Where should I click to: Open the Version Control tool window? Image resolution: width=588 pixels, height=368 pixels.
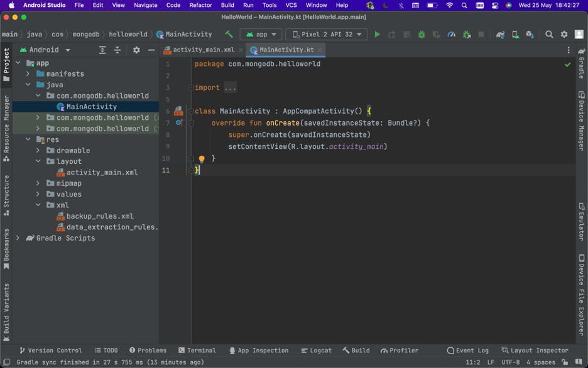(x=51, y=350)
